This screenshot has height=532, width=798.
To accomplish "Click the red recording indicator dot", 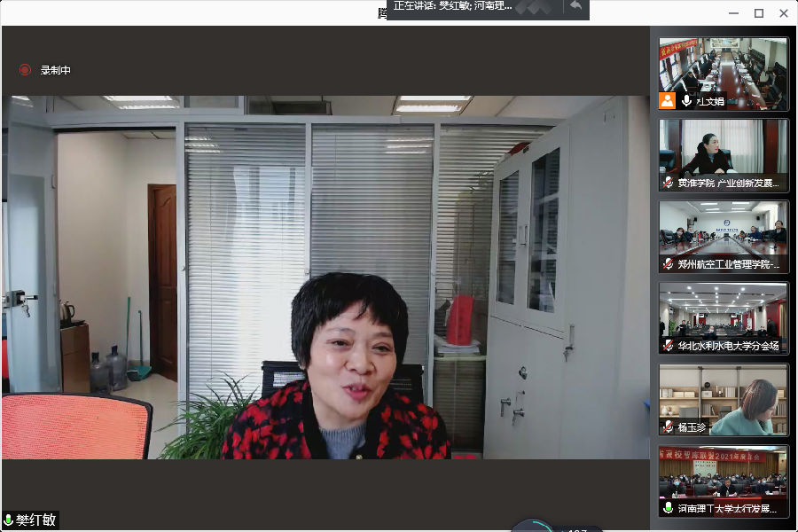I will [x=25, y=70].
